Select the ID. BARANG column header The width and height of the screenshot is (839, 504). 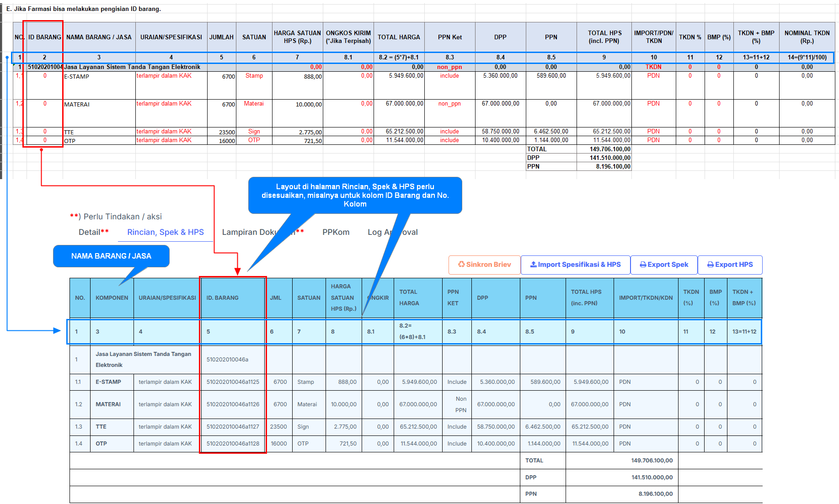pos(223,298)
